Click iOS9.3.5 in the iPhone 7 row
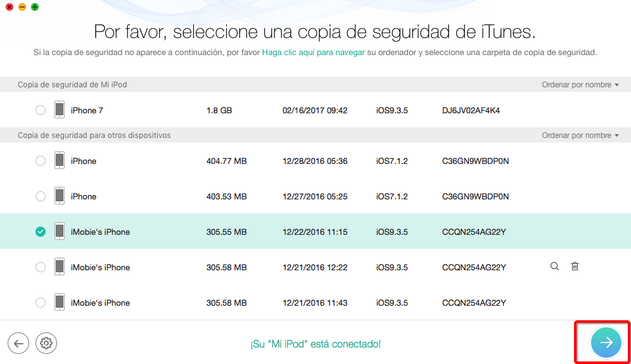Viewport: 631px width, 364px height. [392, 111]
